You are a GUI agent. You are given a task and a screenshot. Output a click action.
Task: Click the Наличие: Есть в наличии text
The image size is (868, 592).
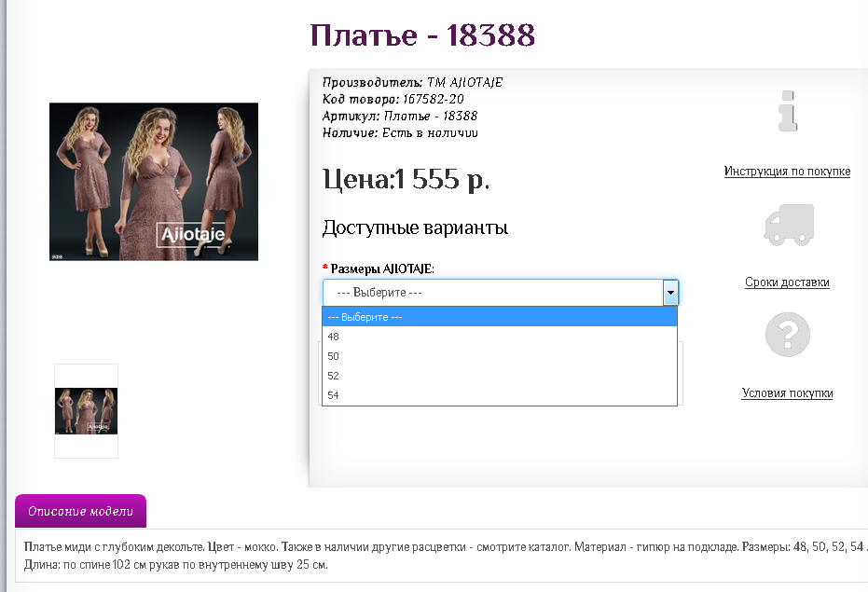click(x=400, y=133)
